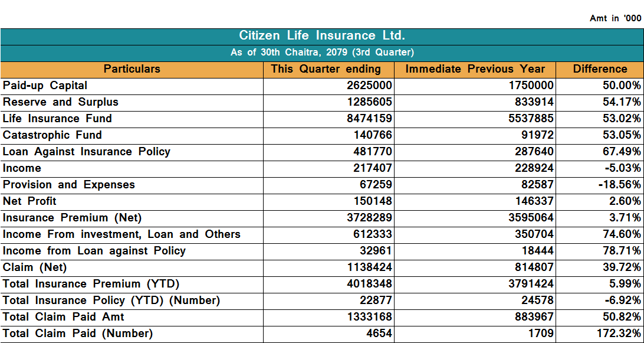Select 'As of 30th Chaitra, 2079 (3rd Quarter)' subtitle
The width and height of the screenshot is (644, 343).
pyautogui.click(x=322, y=53)
